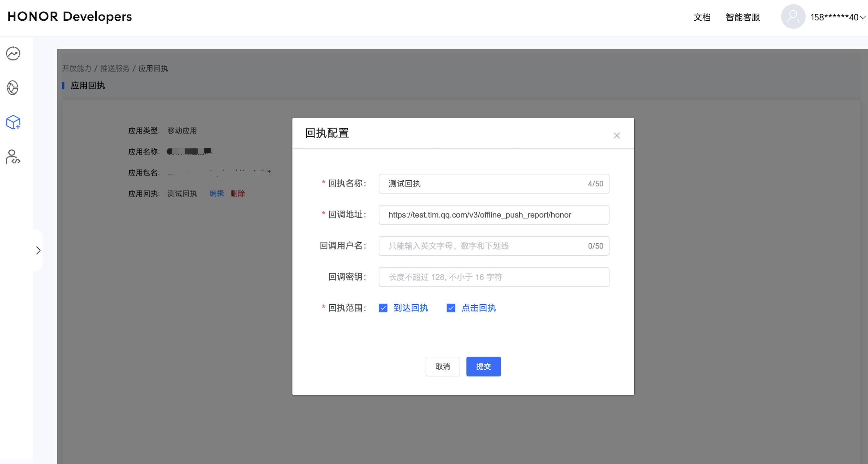Click the 点击回执 label text
The image size is (868, 464).
click(478, 308)
